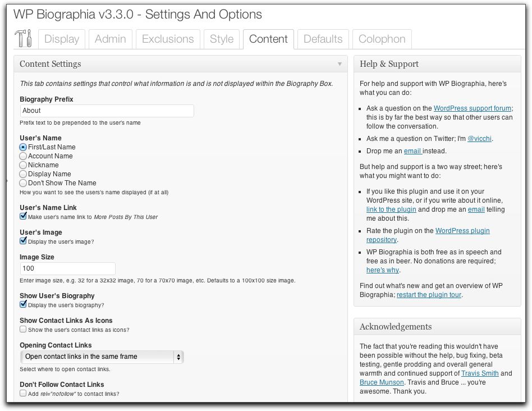Open the Exclusions tab
This screenshot has height=411, width=532.
tap(168, 39)
